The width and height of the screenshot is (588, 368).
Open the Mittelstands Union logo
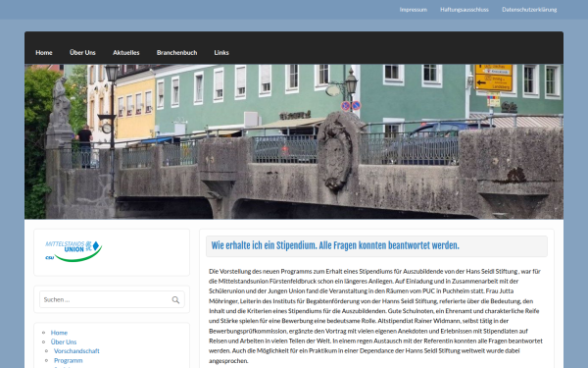click(x=73, y=251)
